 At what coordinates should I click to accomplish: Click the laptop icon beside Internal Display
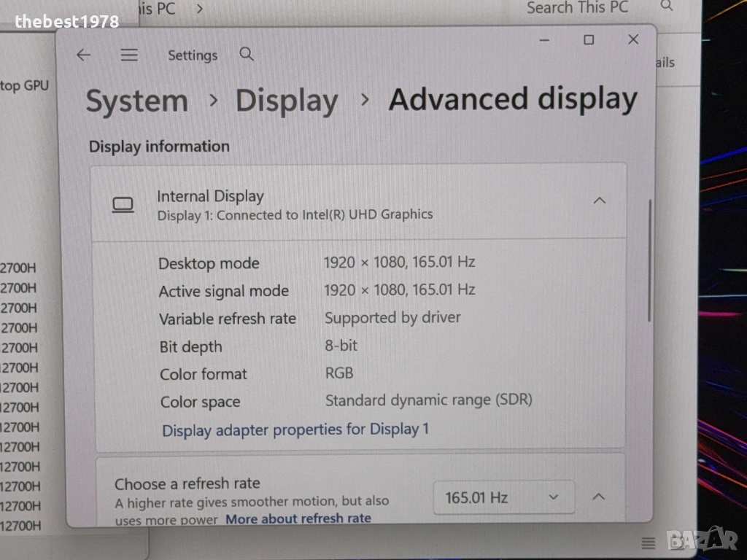(x=123, y=206)
